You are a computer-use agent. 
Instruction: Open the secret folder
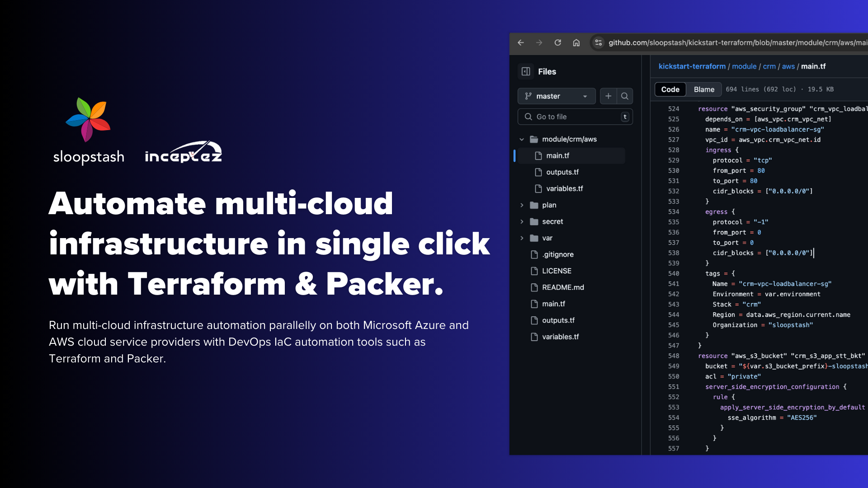552,221
